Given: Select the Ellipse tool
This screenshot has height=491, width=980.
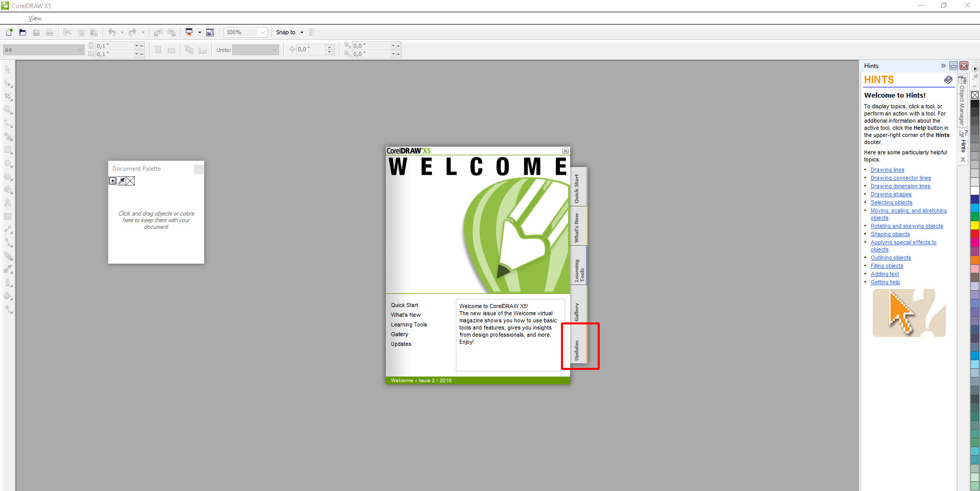Looking at the screenshot, I should tap(8, 163).
